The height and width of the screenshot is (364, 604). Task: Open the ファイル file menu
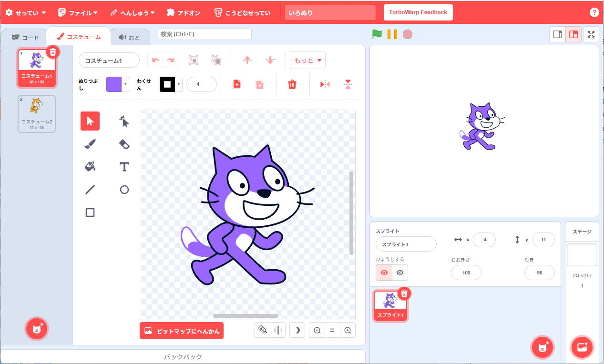click(78, 12)
